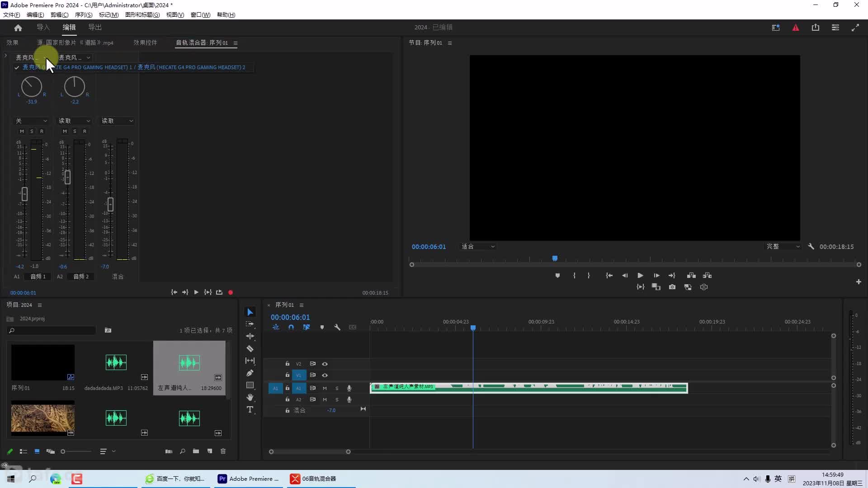Open playback resolution dropdown 完整
This screenshot has width=868, height=488.
(783, 247)
